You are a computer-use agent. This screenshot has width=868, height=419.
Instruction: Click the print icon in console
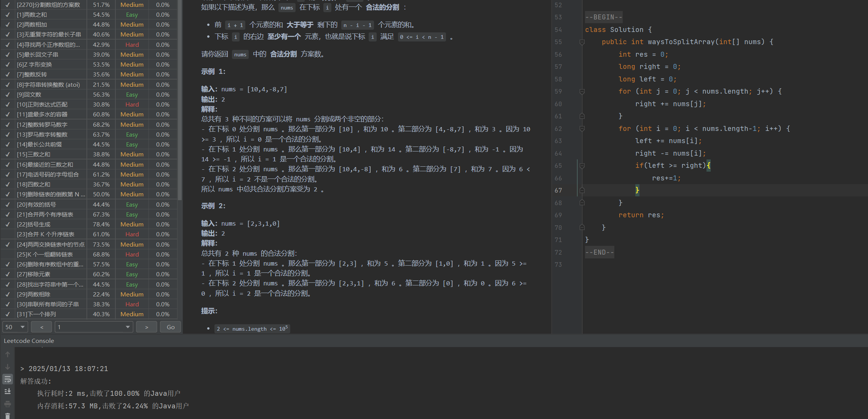coord(8,404)
